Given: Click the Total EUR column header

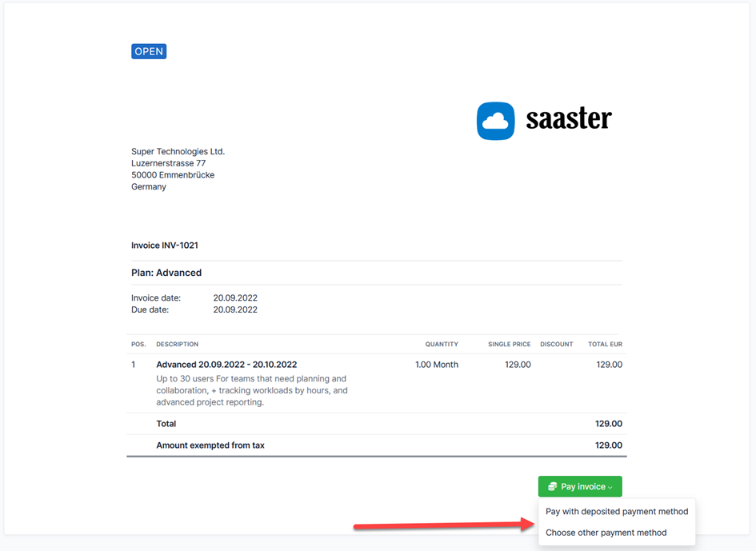Looking at the screenshot, I should click(604, 344).
